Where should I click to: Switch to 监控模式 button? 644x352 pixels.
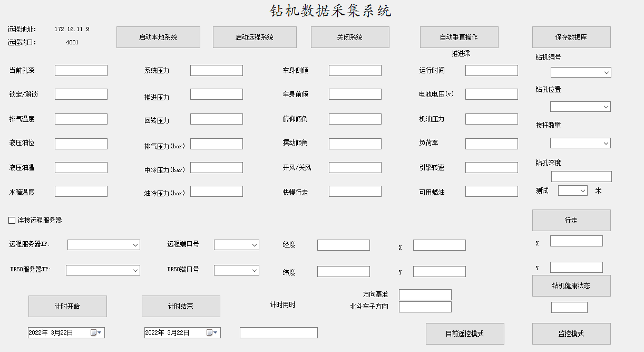(x=571, y=334)
